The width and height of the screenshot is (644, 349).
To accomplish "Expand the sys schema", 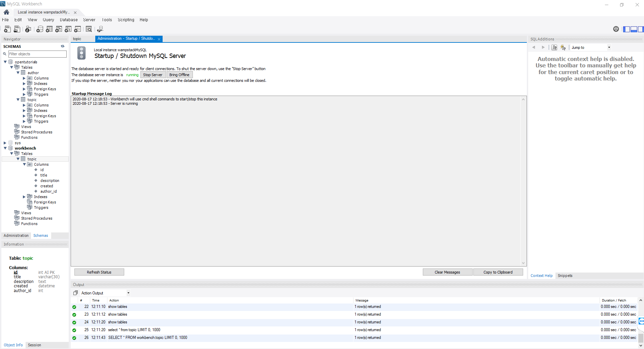I will [5, 143].
